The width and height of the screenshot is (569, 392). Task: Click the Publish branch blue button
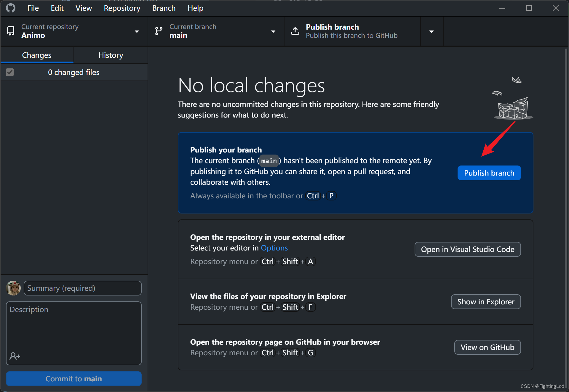tap(489, 173)
